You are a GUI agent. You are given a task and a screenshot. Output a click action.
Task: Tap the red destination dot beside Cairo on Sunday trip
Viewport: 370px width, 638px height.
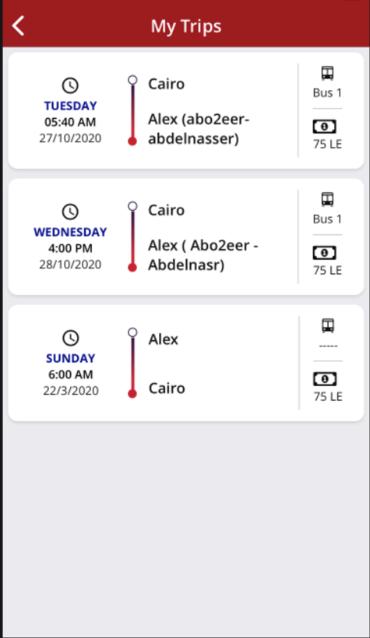(132, 393)
